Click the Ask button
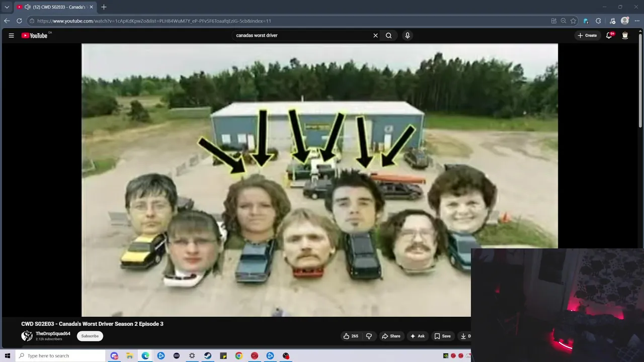The height and width of the screenshot is (362, 644). pos(417,336)
